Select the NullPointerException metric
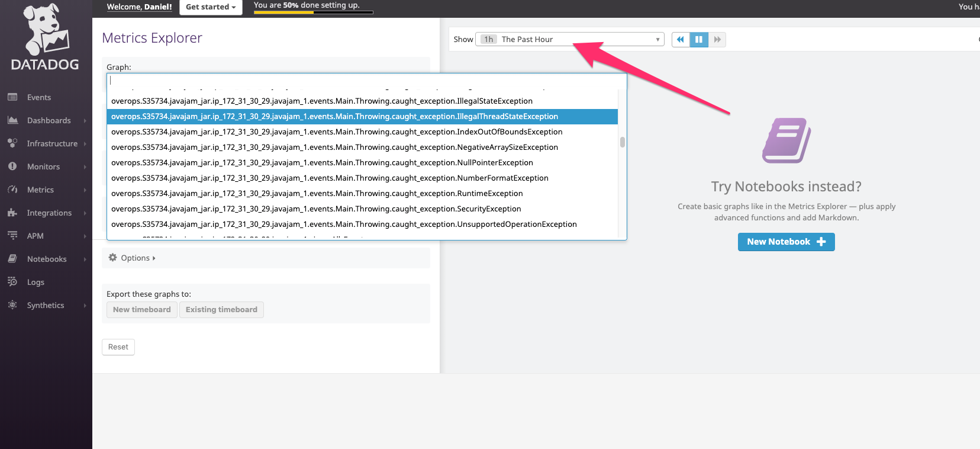Viewport: 980px width, 449px height. [362, 163]
